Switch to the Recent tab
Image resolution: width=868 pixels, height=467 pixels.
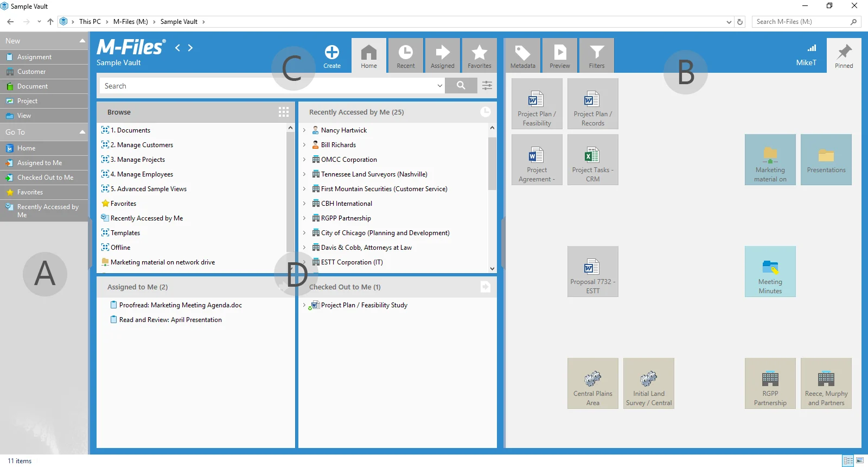coord(406,55)
